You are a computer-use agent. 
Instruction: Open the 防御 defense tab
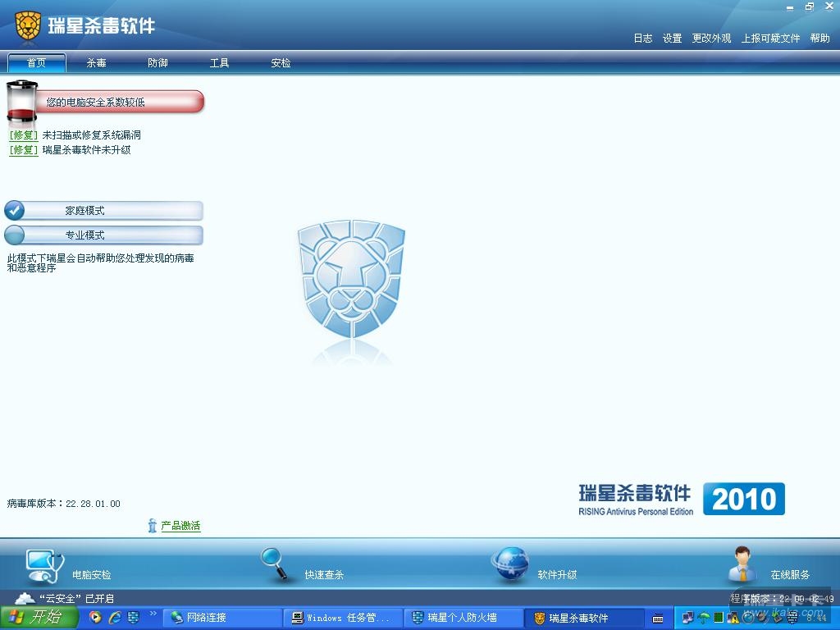[x=157, y=62]
